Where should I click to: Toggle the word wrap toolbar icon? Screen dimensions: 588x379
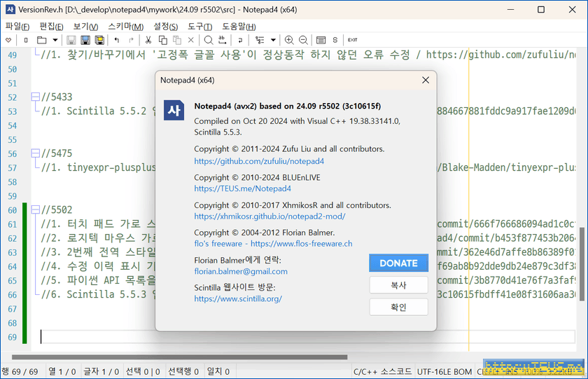point(239,40)
